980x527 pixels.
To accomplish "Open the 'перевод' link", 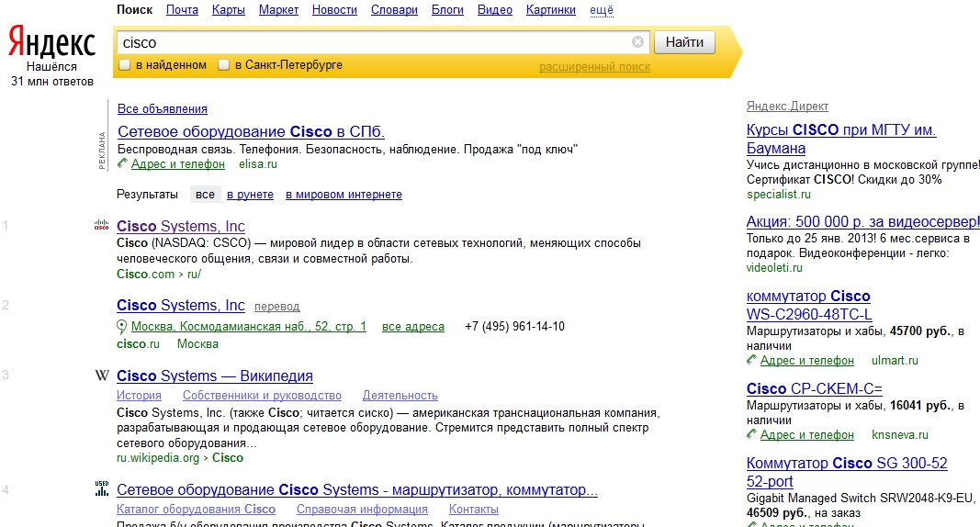I will point(276,307).
